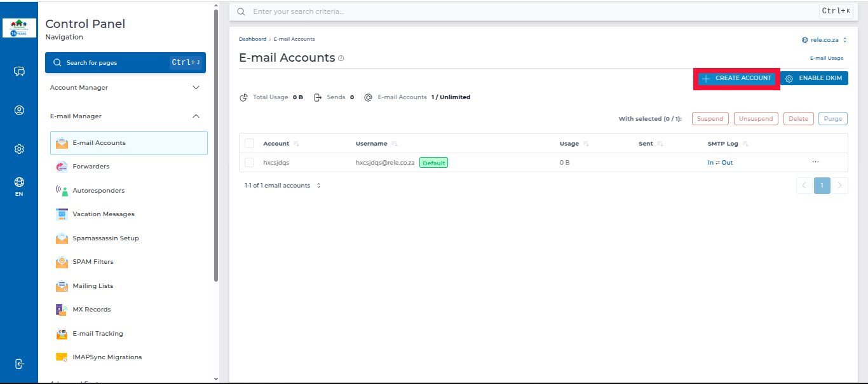Check the box for hxcsjdqs account row
This screenshot has height=384, width=868.
click(x=249, y=163)
